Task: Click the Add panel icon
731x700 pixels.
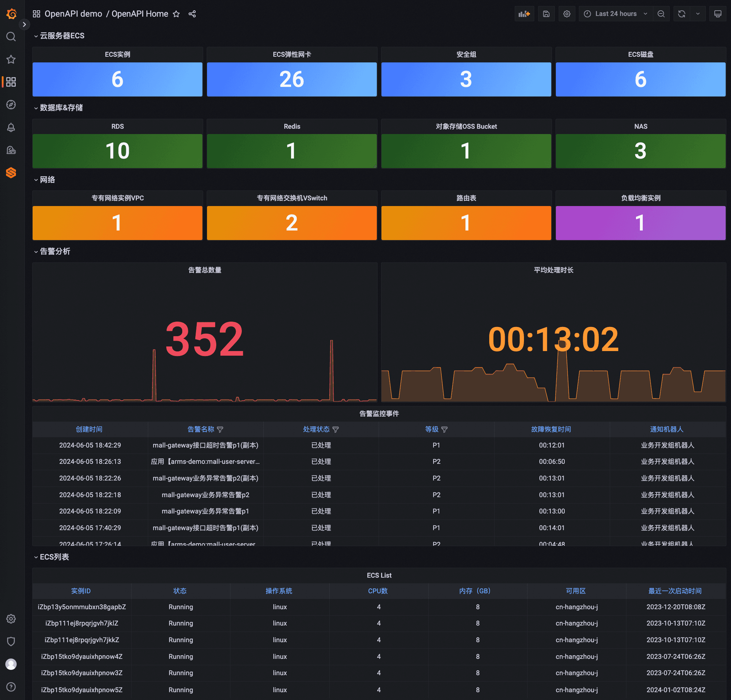Action: click(x=524, y=14)
